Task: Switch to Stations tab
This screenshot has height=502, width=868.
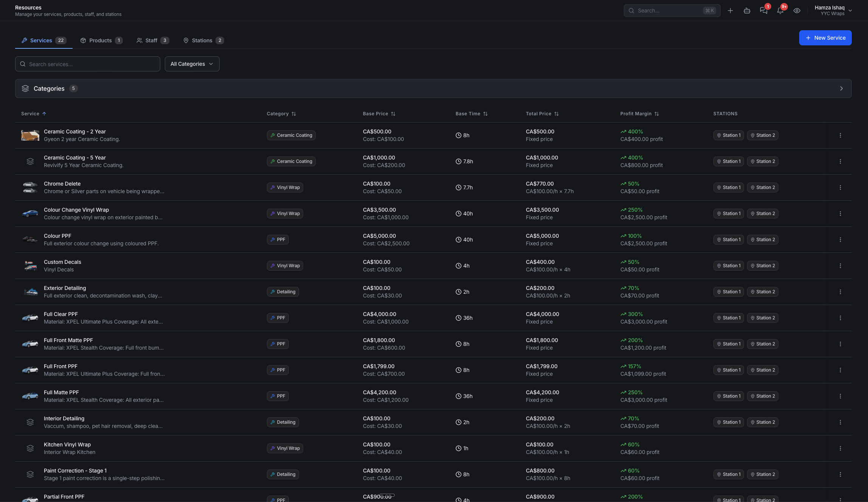Action: pos(203,40)
